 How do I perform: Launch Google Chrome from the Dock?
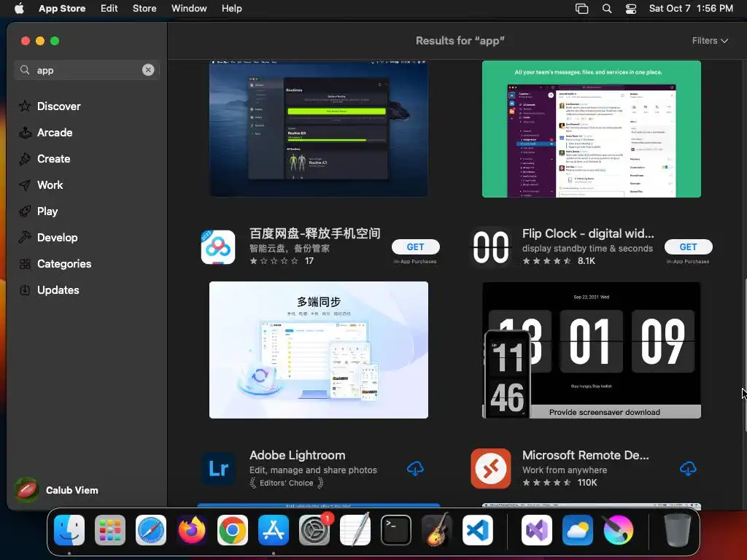[x=233, y=530]
